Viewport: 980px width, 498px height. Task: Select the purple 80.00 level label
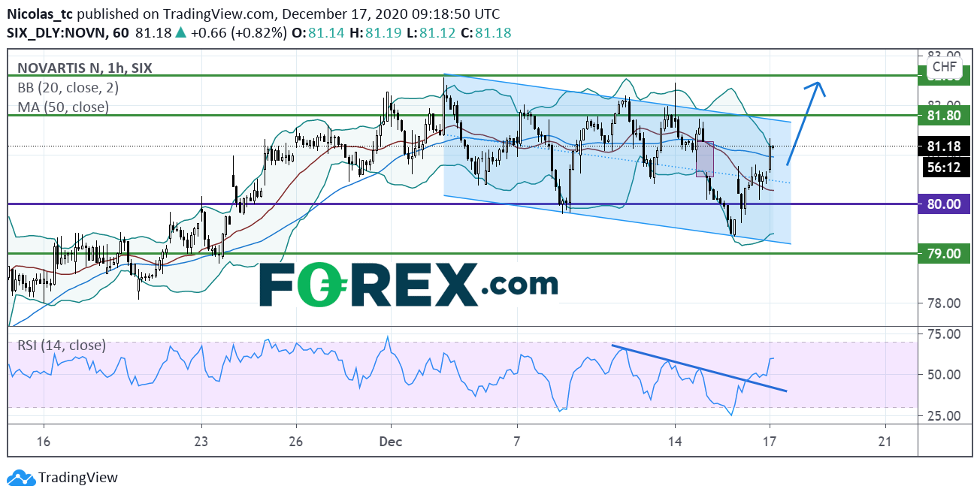pos(943,204)
